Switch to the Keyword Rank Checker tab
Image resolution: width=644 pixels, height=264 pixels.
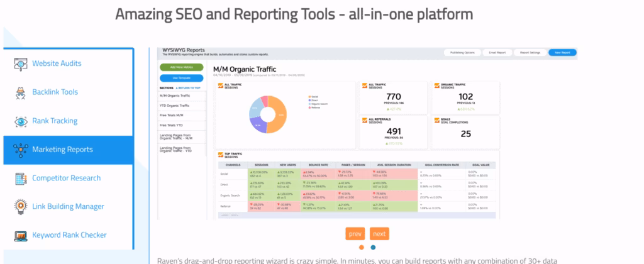[x=69, y=236]
